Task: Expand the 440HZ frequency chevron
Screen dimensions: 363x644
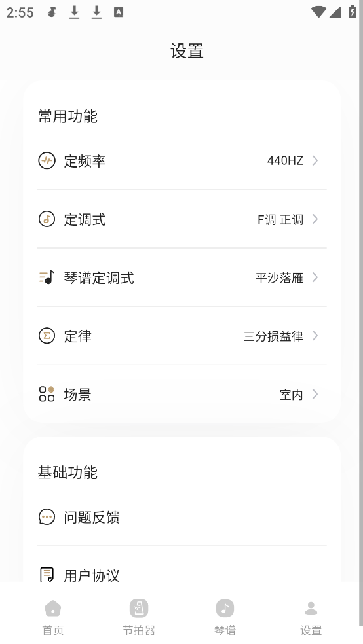Action: tap(315, 160)
